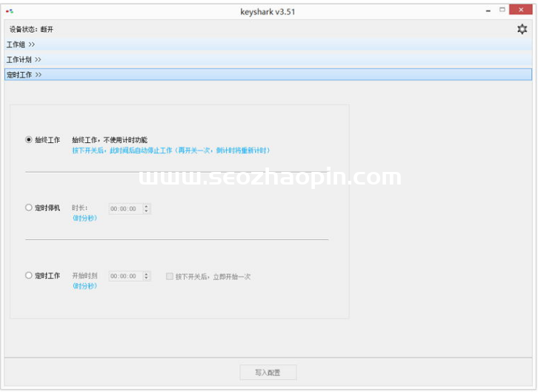The image size is (538, 392).
Task: Decrease 时长 with the down spinner arrow
Action: point(147,212)
